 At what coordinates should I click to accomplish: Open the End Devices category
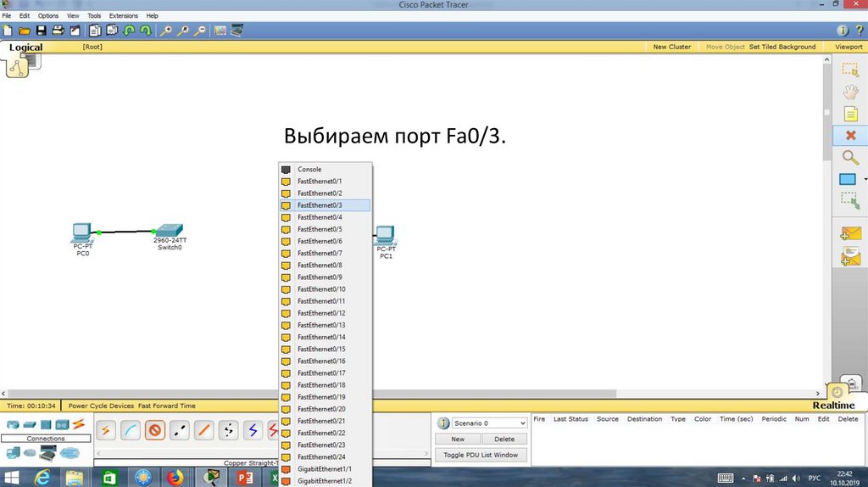[14, 453]
